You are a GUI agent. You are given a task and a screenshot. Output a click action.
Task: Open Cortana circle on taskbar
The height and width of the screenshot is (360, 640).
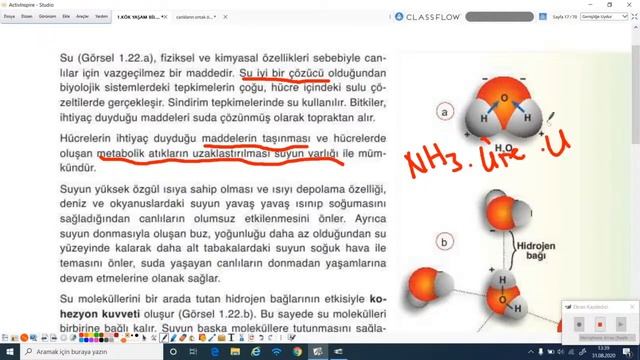click(x=173, y=352)
